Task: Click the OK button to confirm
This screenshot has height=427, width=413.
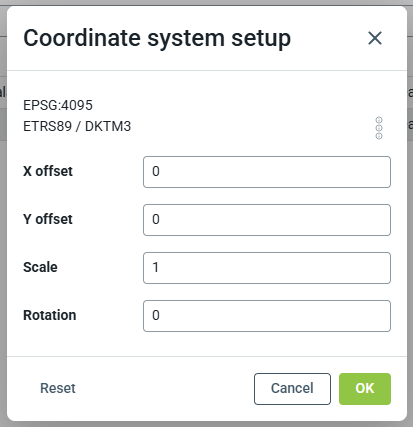Action: tap(365, 389)
